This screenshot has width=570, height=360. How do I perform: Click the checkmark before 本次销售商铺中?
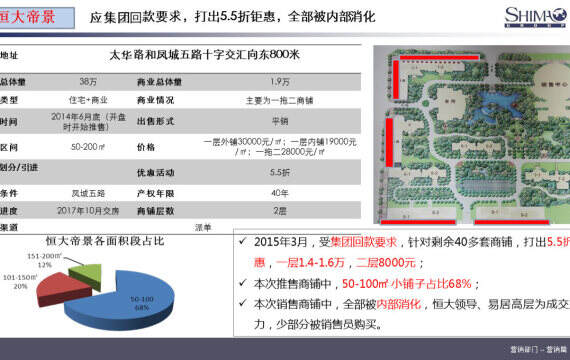click(243, 303)
